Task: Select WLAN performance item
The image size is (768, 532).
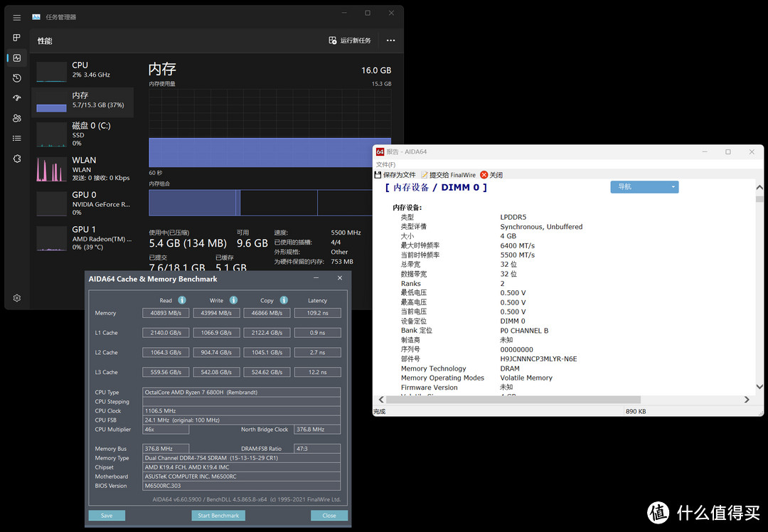Action: point(82,169)
